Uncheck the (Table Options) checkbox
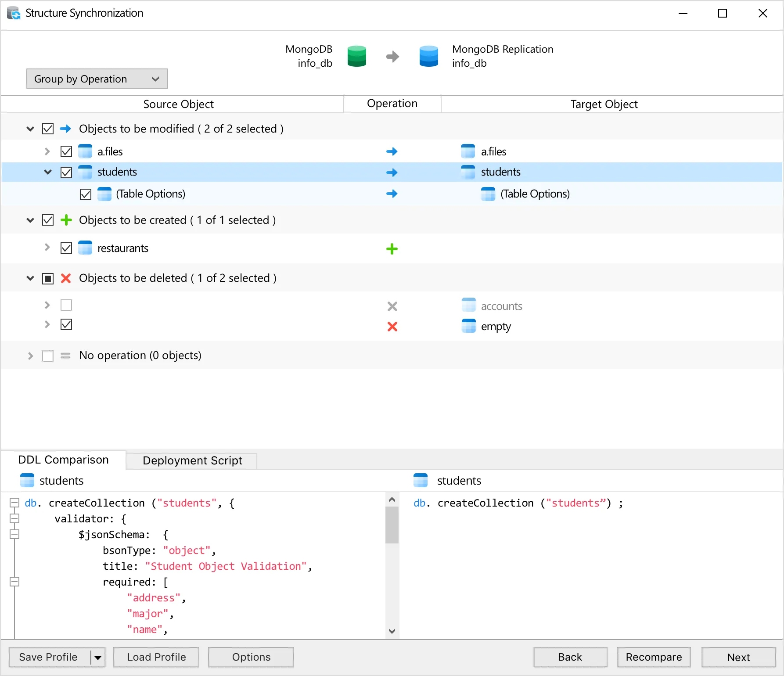 [x=86, y=194]
